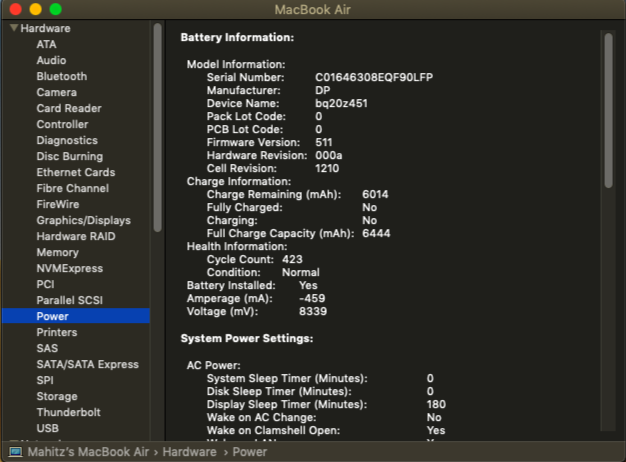Click Display Sleep Timer value 180
626x462 pixels.
tap(436, 404)
